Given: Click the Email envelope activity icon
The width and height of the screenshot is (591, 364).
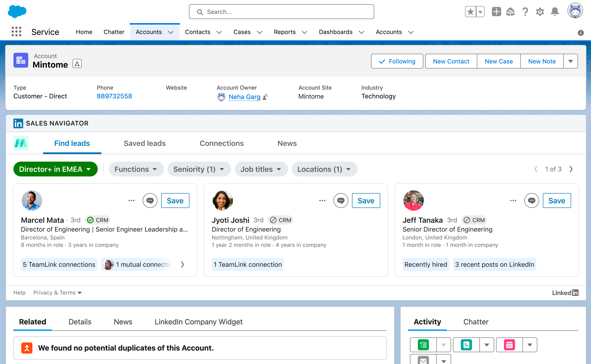Looking at the screenshot, I should (x=423, y=360).
